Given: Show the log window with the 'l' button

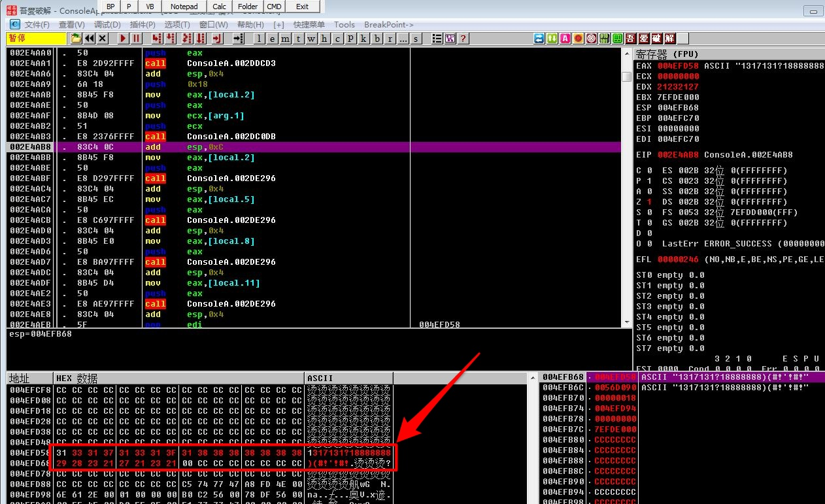Looking at the screenshot, I should click(x=260, y=39).
